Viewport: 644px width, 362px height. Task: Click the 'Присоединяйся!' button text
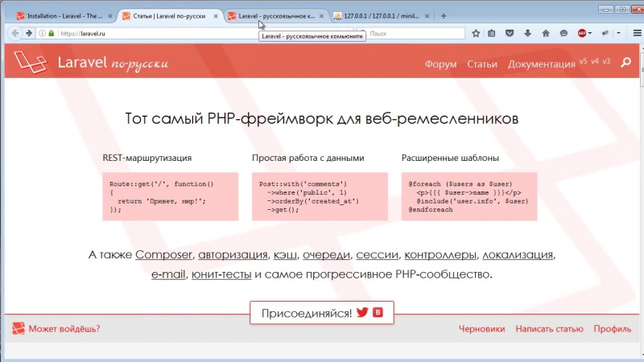pos(307,313)
